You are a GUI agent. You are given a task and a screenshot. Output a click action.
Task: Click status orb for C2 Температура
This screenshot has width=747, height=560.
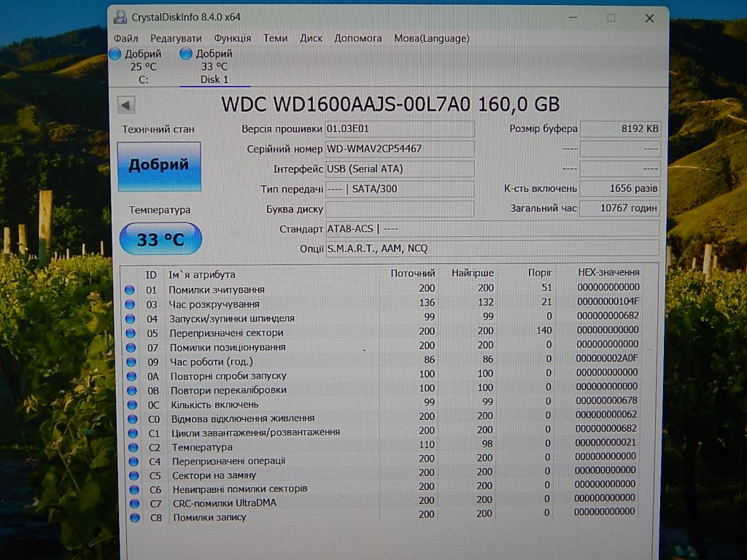point(133,447)
